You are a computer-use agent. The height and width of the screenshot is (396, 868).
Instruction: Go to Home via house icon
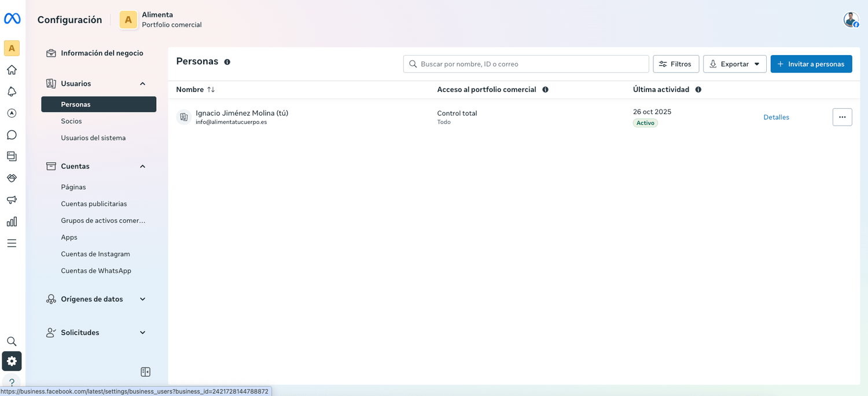pos(12,70)
